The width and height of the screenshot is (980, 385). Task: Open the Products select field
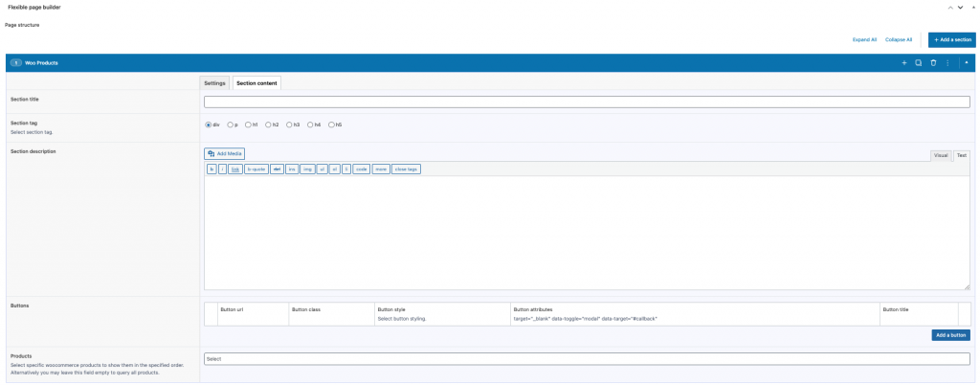(x=587, y=359)
